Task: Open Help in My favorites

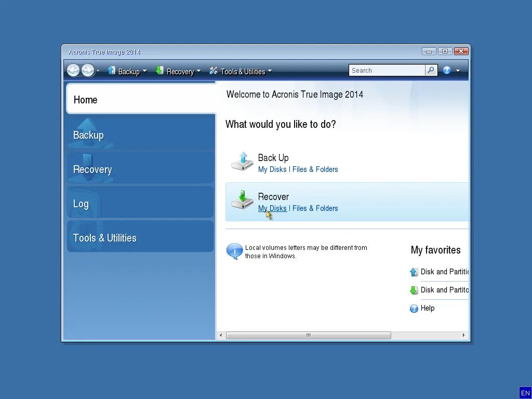Action: click(428, 308)
